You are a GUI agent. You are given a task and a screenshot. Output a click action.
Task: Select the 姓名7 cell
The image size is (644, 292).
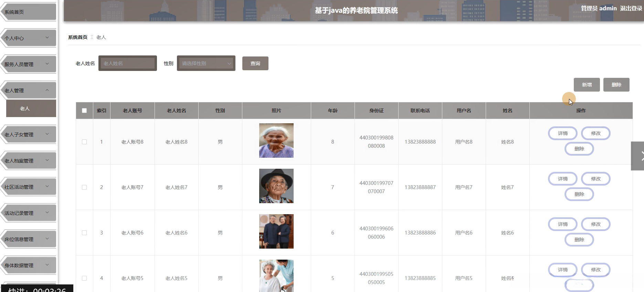[508, 187]
